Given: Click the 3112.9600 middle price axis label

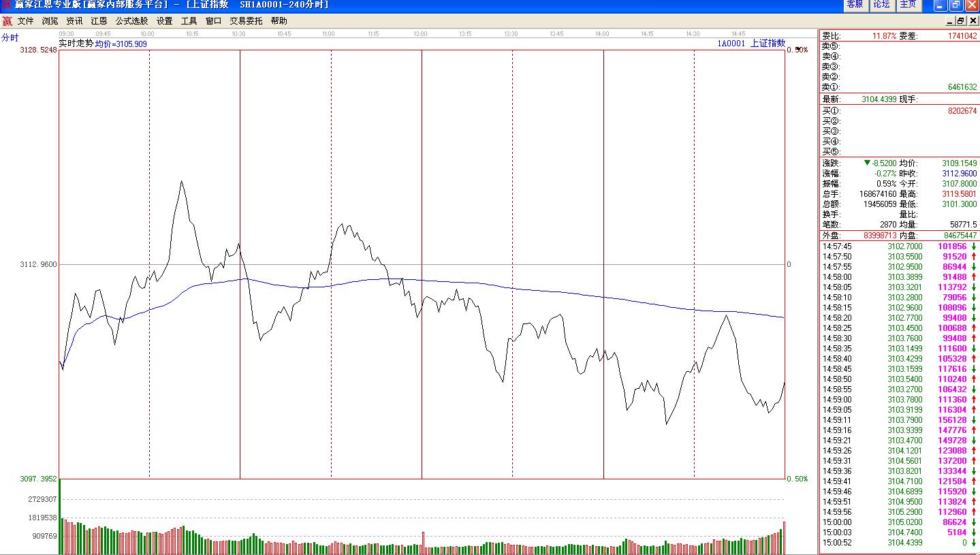Looking at the screenshot, I should pos(38,264).
